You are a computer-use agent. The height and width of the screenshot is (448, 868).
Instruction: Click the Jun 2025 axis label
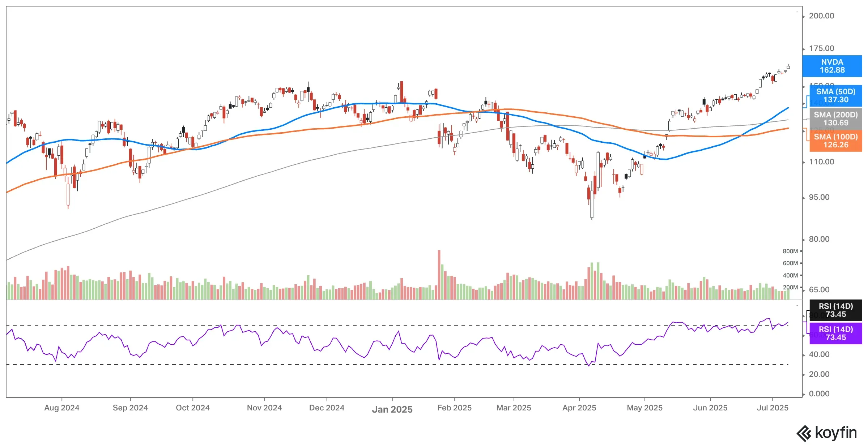(710, 408)
